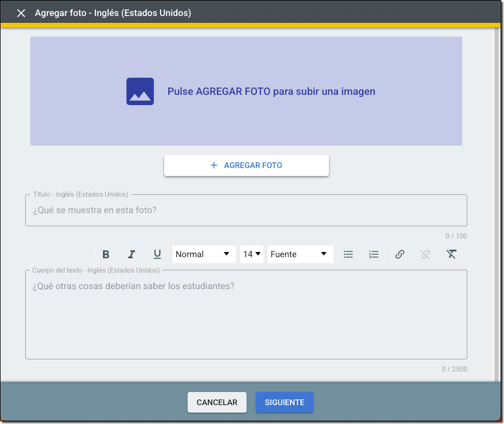Click the plus icon beside AGREGAR FOTO
This screenshot has width=504, height=424.
point(214,165)
